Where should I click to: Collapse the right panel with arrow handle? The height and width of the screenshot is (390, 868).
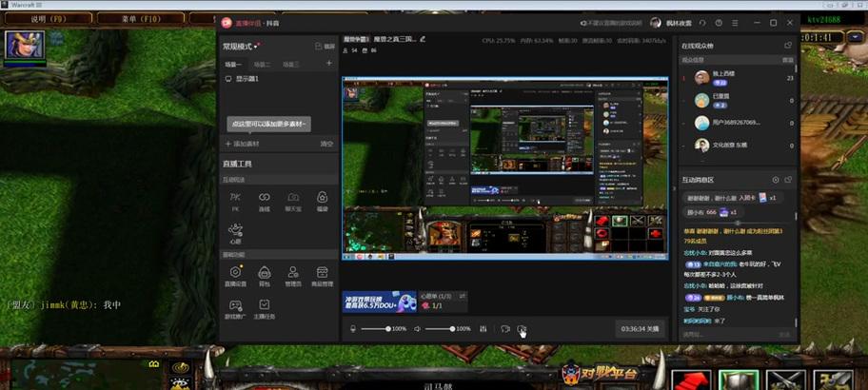click(x=674, y=188)
